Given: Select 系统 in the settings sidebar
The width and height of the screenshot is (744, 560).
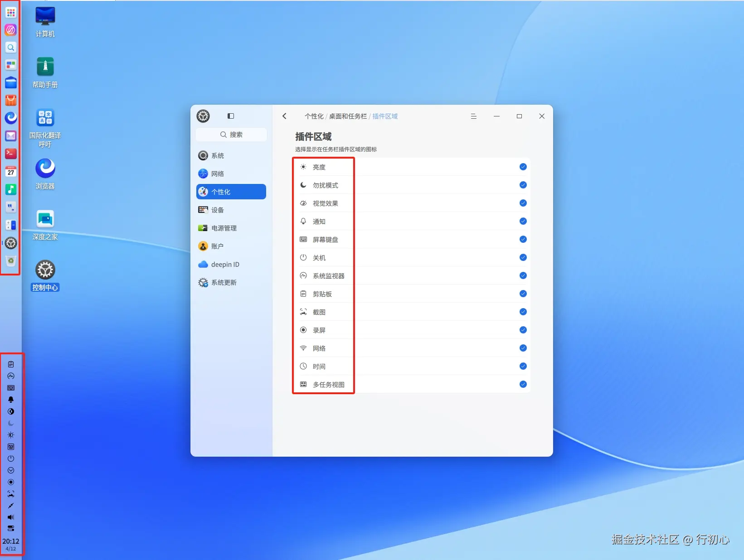Looking at the screenshot, I should tap(231, 155).
